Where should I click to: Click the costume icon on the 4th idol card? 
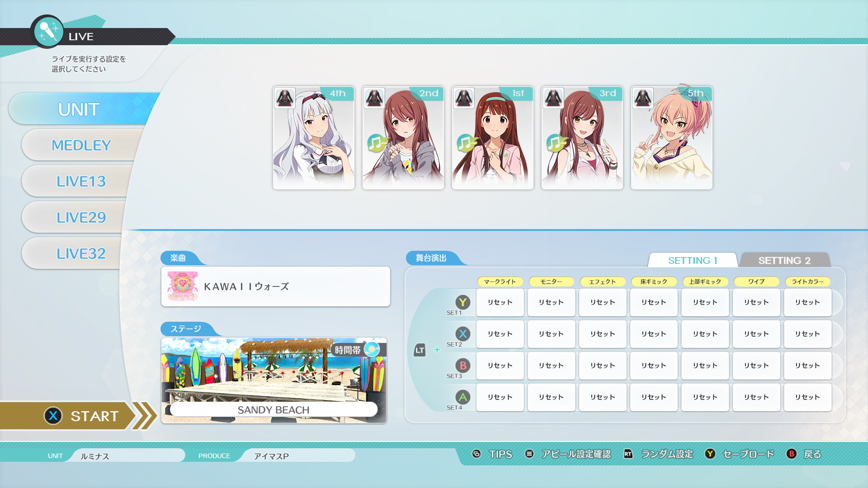tap(285, 98)
